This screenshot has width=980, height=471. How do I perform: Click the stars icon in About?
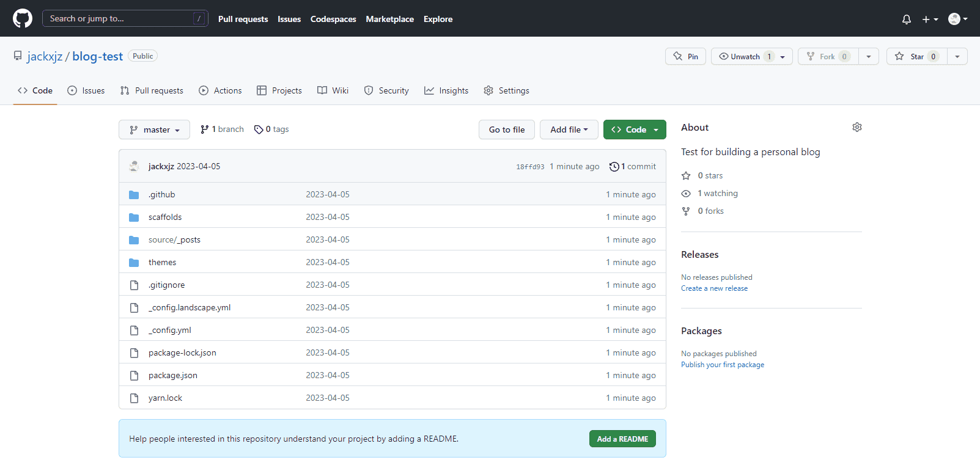(686, 176)
